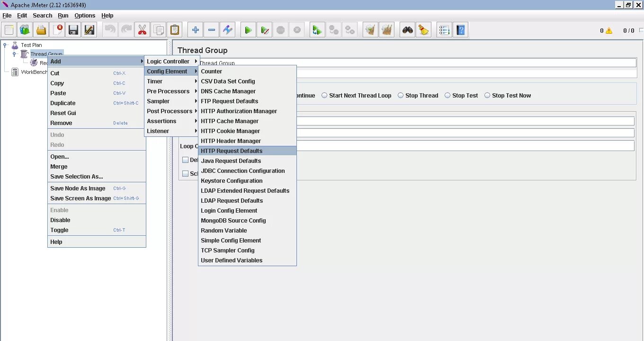Click the Toggle enable/disable icon
The image size is (644, 341).
[227, 30]
